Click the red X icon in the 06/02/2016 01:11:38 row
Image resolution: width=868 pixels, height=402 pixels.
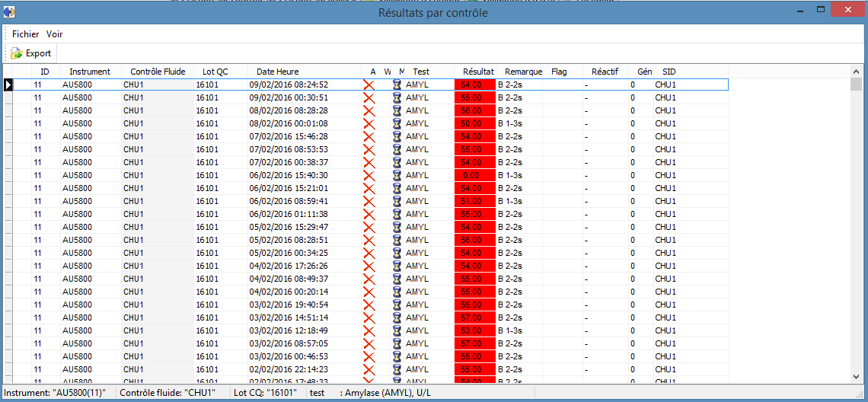coord(369,214)
